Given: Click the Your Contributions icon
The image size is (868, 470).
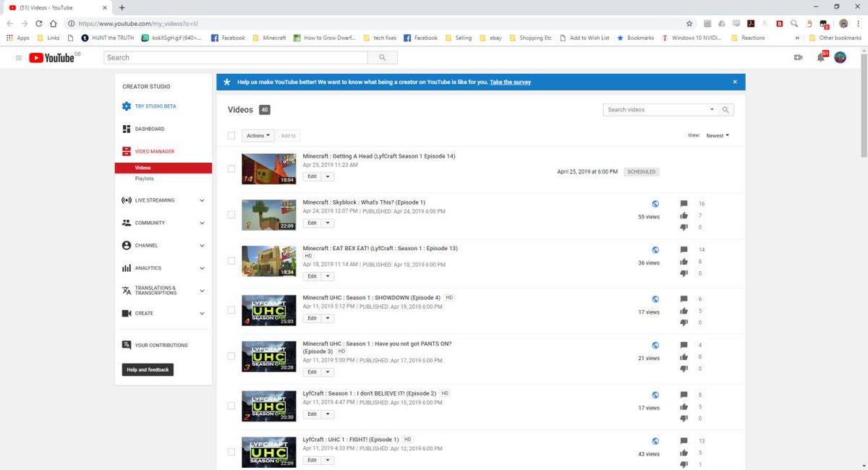Looking at the screenshot, I should [x=127, y=345].
